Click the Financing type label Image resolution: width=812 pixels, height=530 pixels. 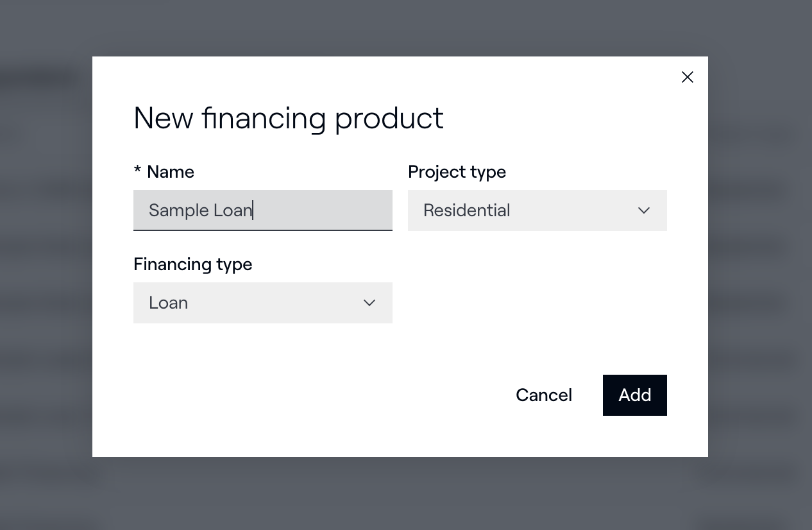(x=192, y=264)
